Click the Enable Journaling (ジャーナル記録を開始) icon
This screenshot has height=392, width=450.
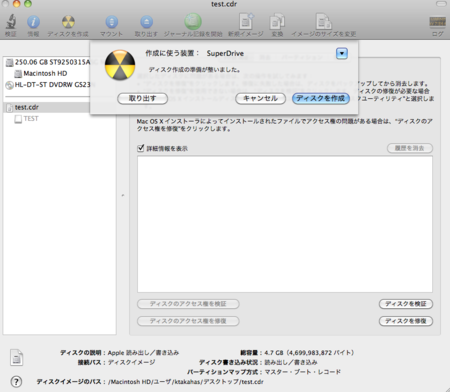[x=193, y=21]
